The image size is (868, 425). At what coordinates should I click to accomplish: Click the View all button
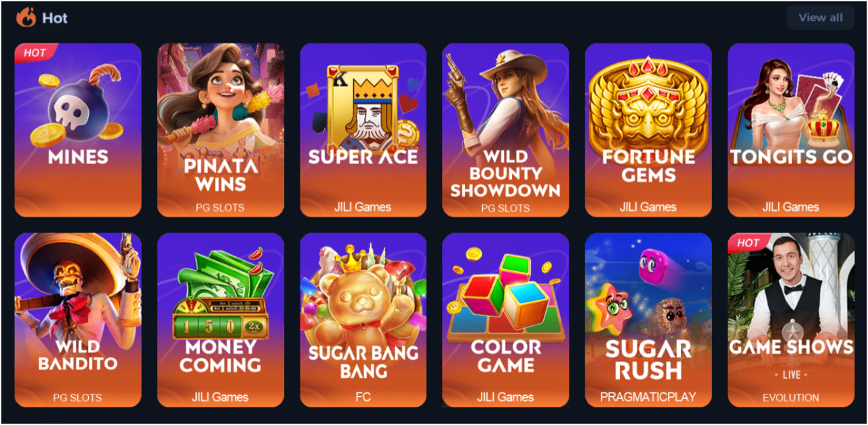pos(821,18)
